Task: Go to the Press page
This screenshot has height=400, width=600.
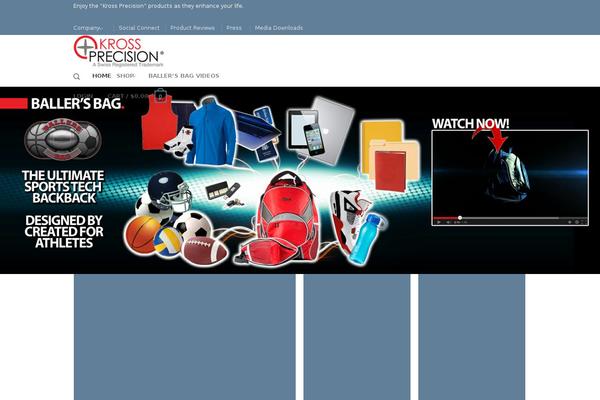Action: 234,28
